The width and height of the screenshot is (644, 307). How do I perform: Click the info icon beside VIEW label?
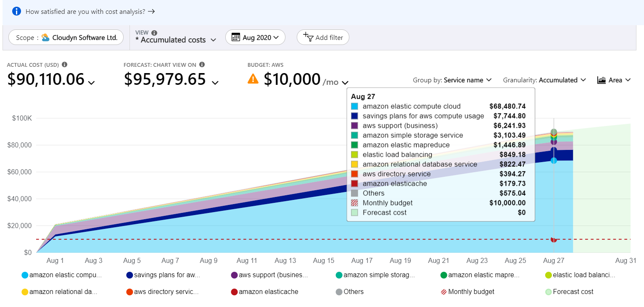point(154,33)
